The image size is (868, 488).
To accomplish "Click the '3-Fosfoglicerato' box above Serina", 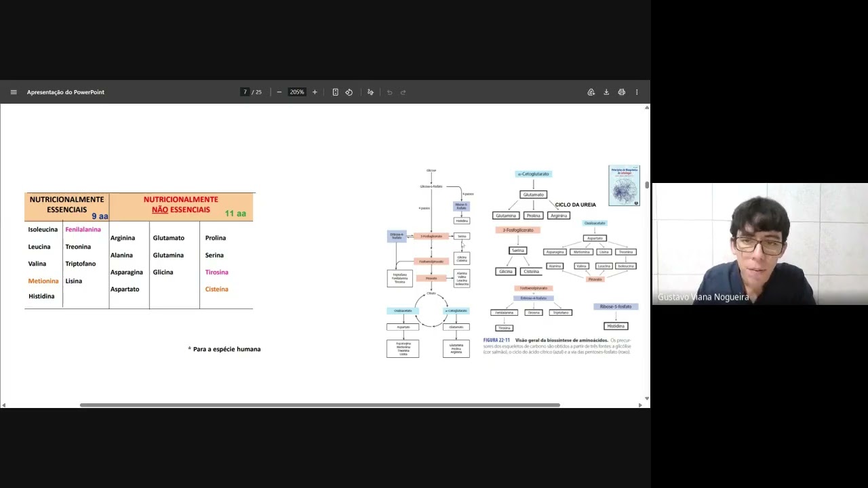I will pos(518,230).
